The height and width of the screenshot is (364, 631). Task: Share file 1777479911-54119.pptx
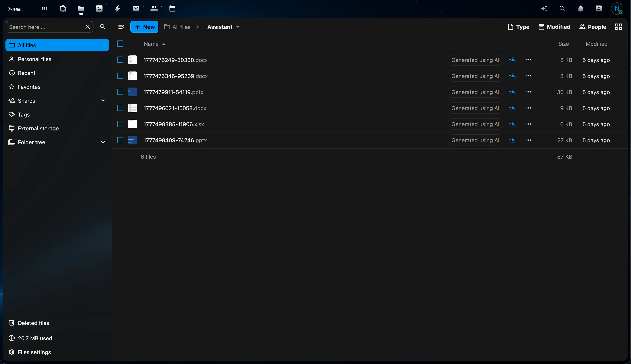[512, 92]
